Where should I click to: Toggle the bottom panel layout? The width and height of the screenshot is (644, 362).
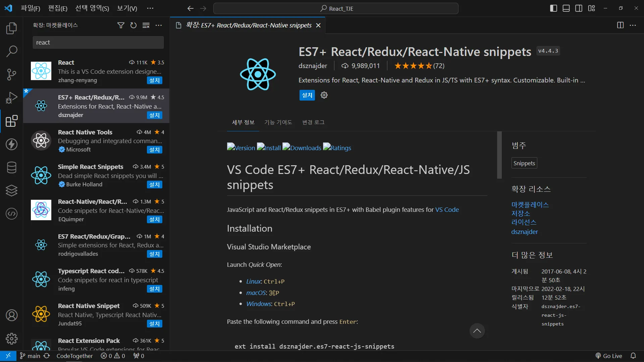point(566,8)
